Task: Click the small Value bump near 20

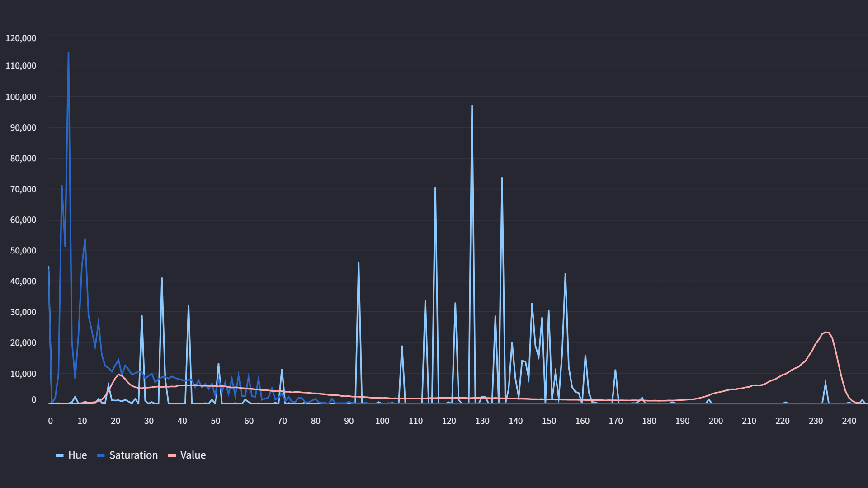Action: 119,375
